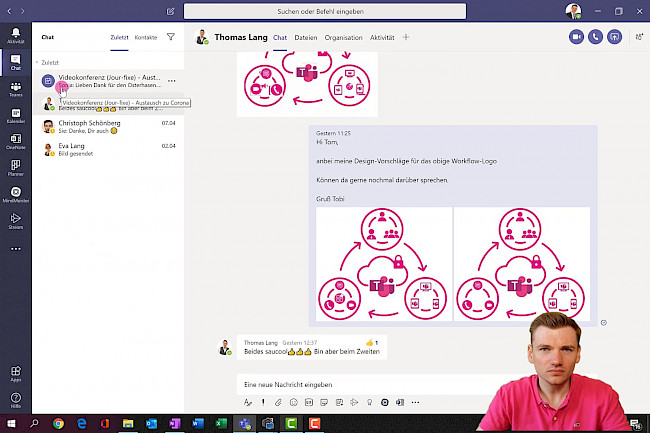Open the emoji picker

pos(293,402)
